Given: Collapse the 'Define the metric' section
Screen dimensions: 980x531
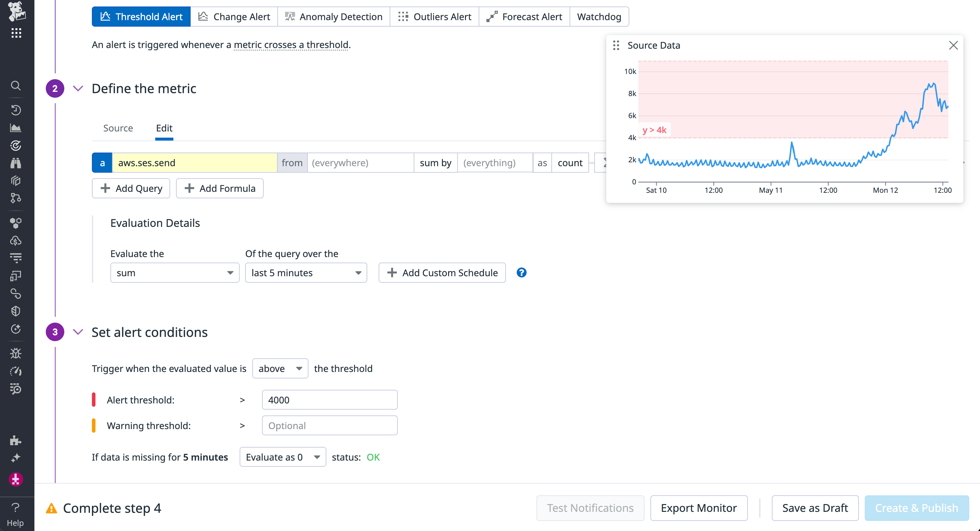Looking at the screenshot, I should [78, 88].
